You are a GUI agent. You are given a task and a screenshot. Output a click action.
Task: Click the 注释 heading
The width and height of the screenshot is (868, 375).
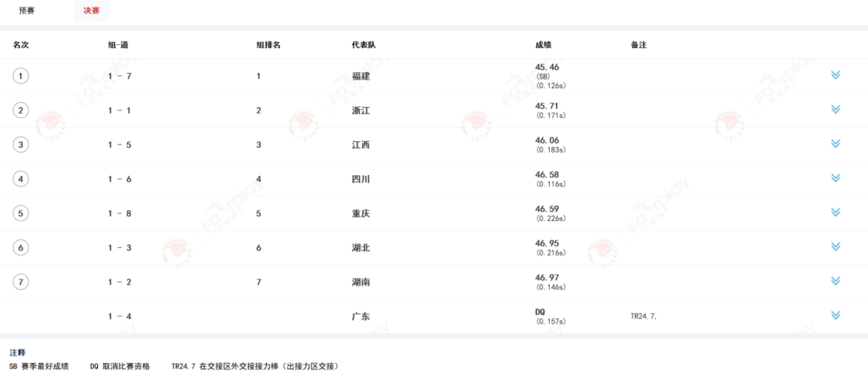(17, 353)
